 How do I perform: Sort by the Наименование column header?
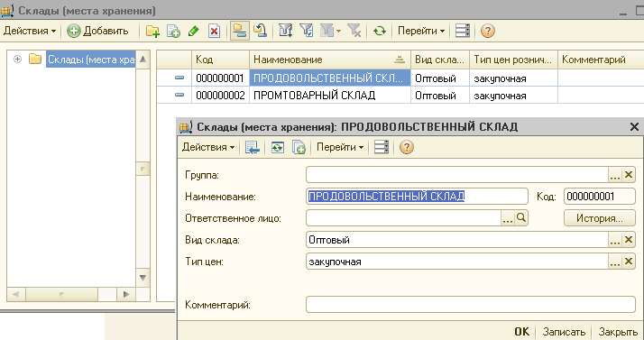[x=330, y=60]
